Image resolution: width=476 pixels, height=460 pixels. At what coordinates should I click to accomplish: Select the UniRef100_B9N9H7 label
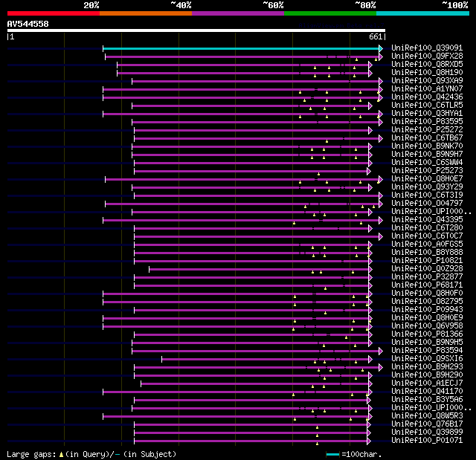pyautogui.click(x=427, y=155)
